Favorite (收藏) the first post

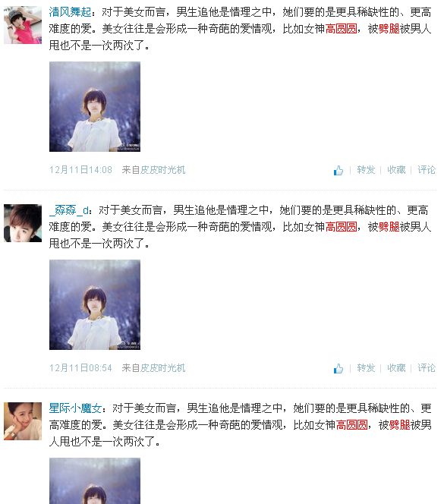(396, 170)
